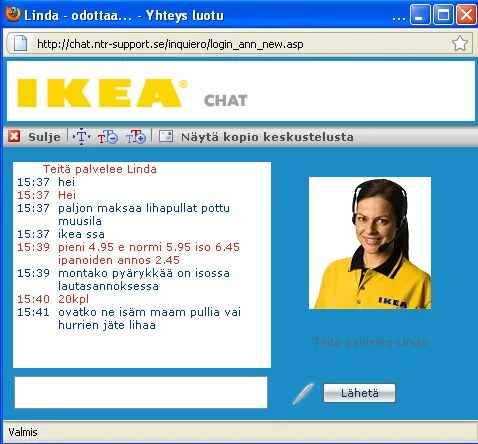This screenshot has width=478, height=444.
Task: Click the Sulje label in toolbar
Action: 44,137
